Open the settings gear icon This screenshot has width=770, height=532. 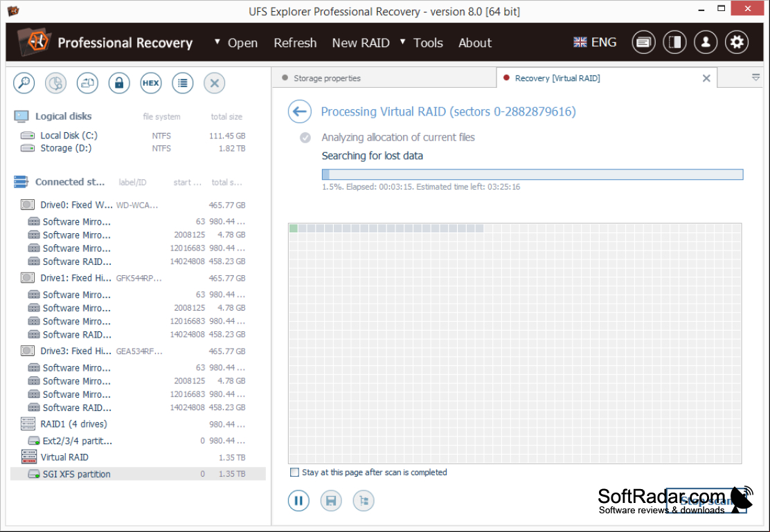coord(737,42)
